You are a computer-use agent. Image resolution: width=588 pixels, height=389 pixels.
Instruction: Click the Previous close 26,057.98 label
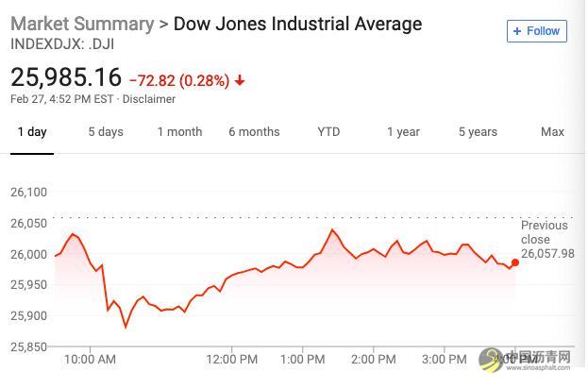pyautogui.click(x=546, y=240)
